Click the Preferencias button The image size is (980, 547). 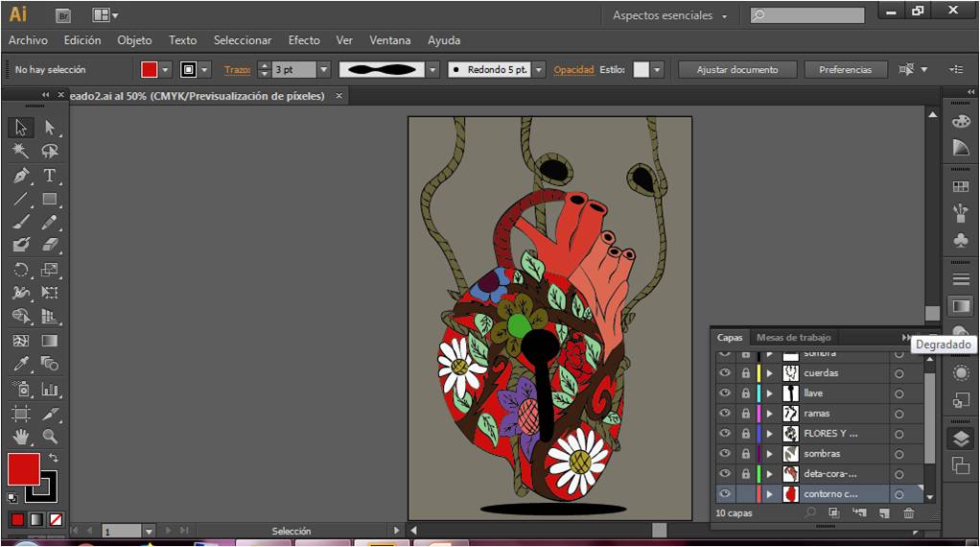coord(845,70)
